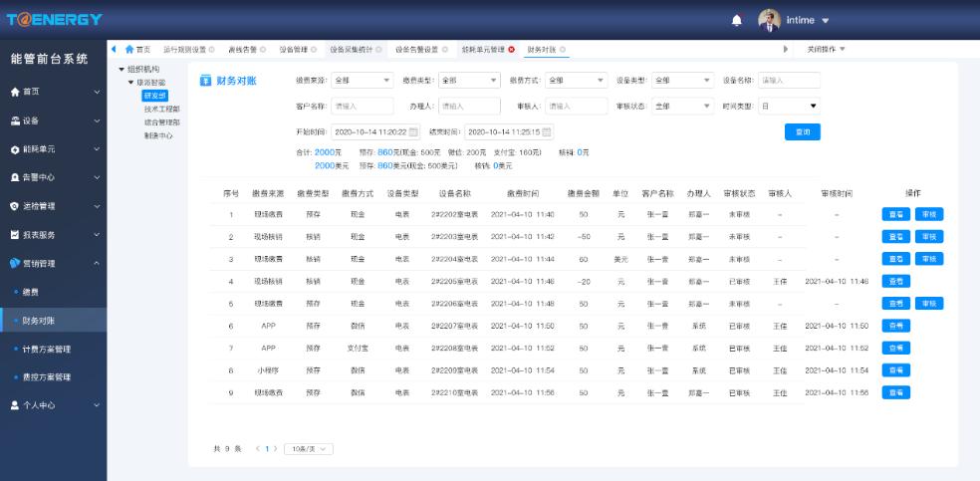Open the 审核状态 dropdown
Screen dimensions: 980x481
[x=682, y=107]
